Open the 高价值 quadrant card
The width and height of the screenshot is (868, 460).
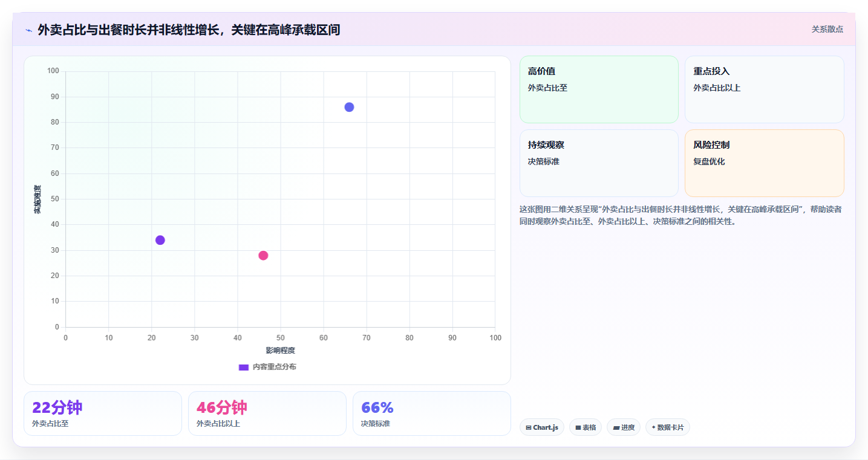599,89
